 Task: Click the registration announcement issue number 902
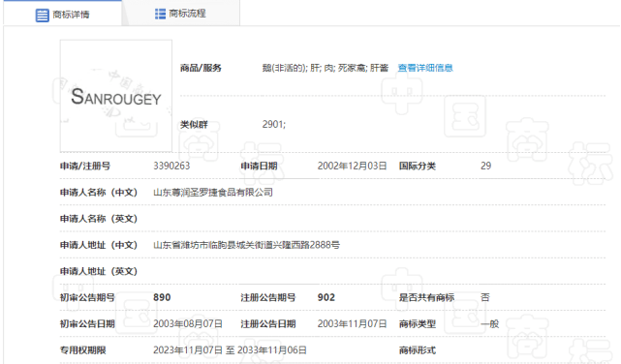pyautogui.click(x=326, y=297)
